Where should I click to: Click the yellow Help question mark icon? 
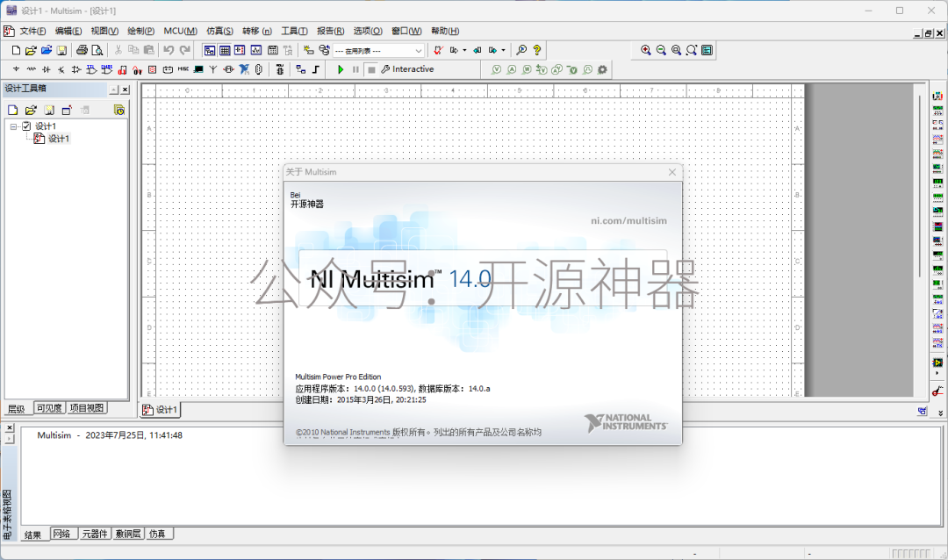click(537, 50)
